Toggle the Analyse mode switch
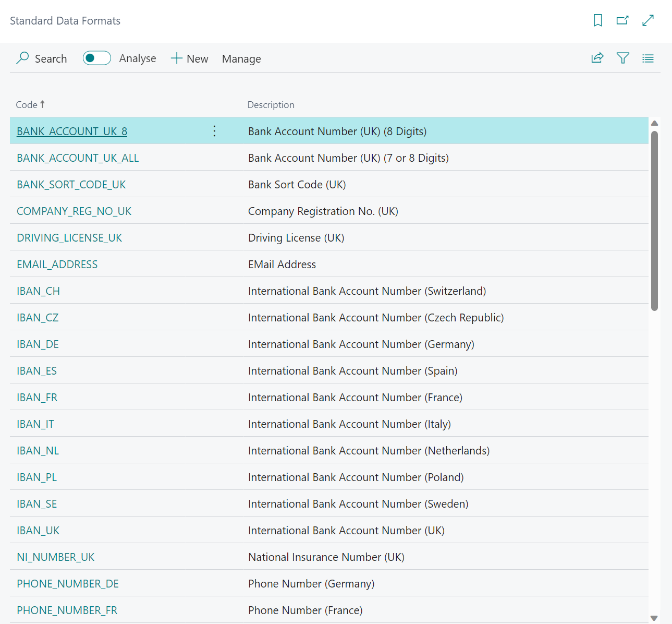Image resolution: width=672 pixels, height=624 pixels. pos(97,58)
